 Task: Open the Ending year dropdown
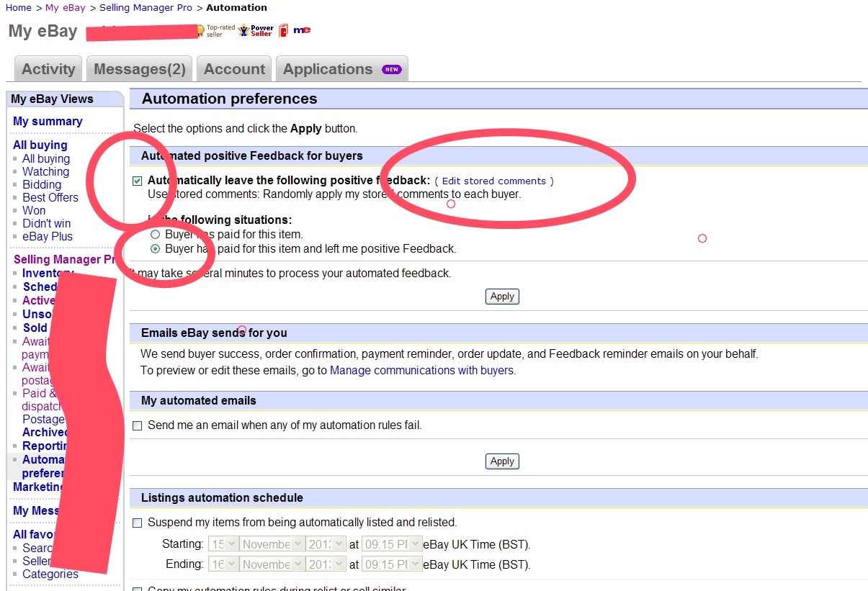[x=326, y=564]
